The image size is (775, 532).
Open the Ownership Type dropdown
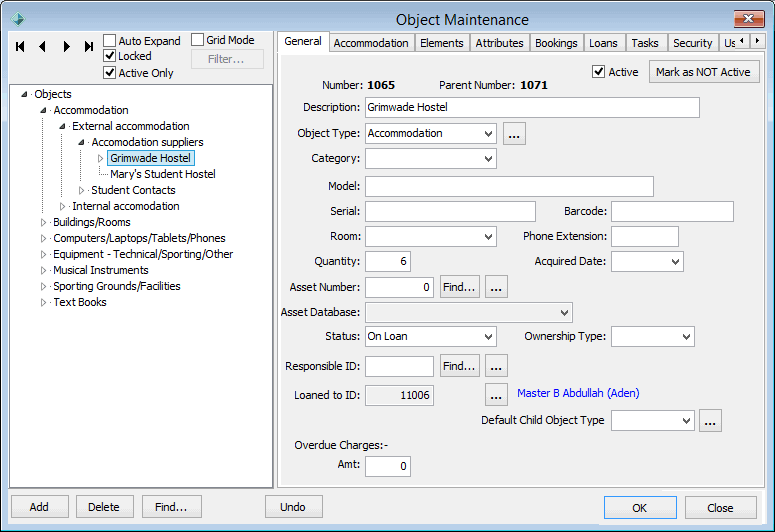686,337
